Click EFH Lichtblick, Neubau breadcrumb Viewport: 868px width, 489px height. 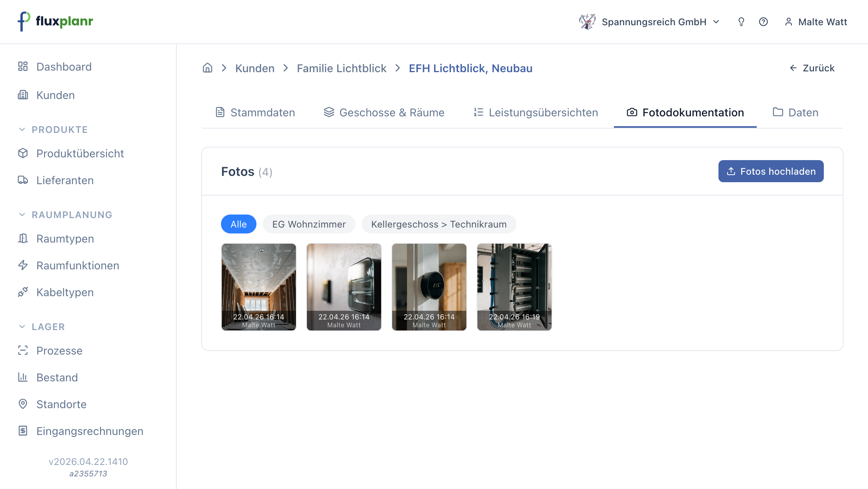471,68
